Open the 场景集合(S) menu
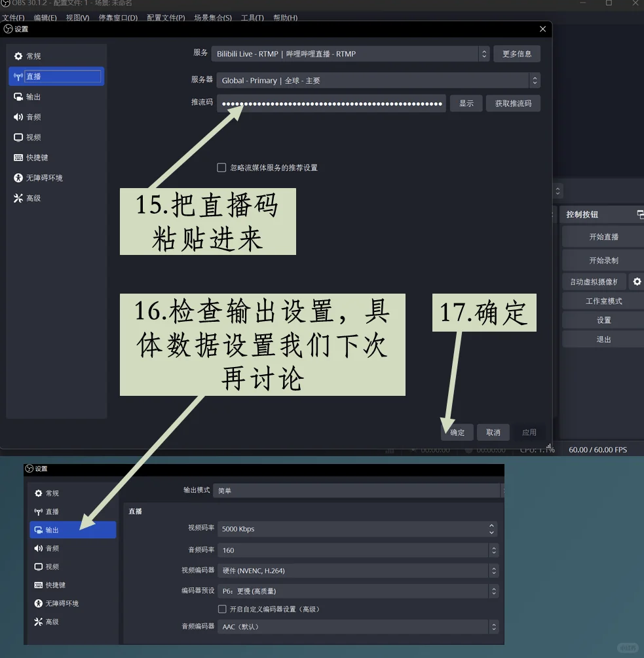The width and height of the screenshot is (644, 658). (x=212, y=18)
